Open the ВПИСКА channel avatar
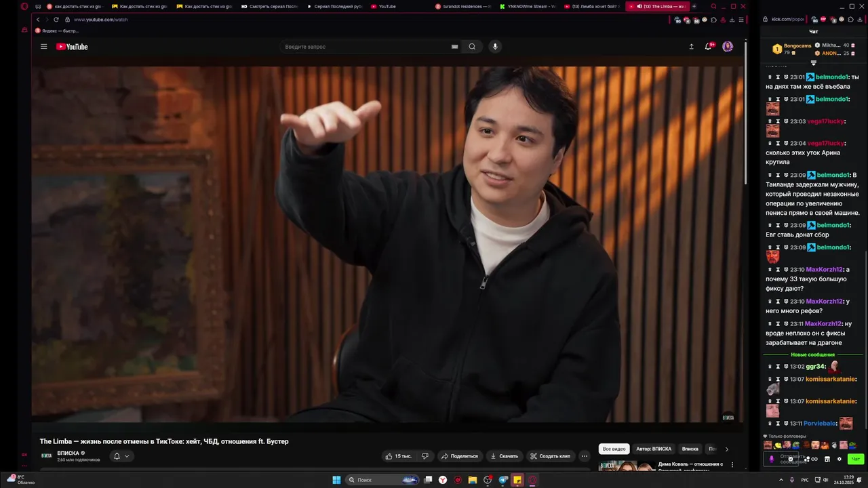This screenshot has width=868, height=488. pos(47,456)
